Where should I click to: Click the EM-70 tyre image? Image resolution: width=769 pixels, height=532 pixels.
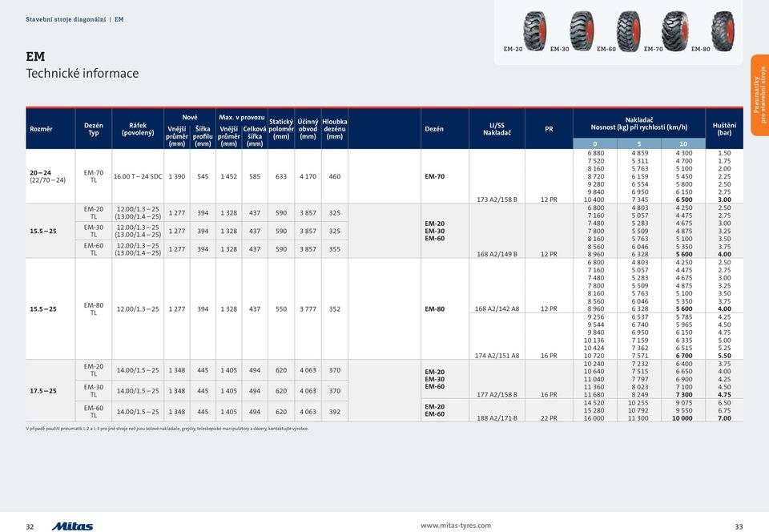click(x=675, y=30)
